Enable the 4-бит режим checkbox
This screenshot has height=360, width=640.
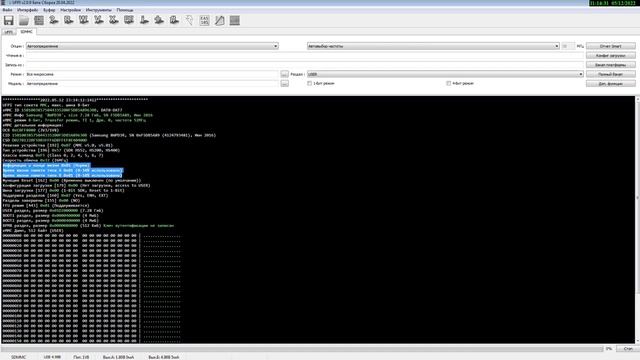449,83
